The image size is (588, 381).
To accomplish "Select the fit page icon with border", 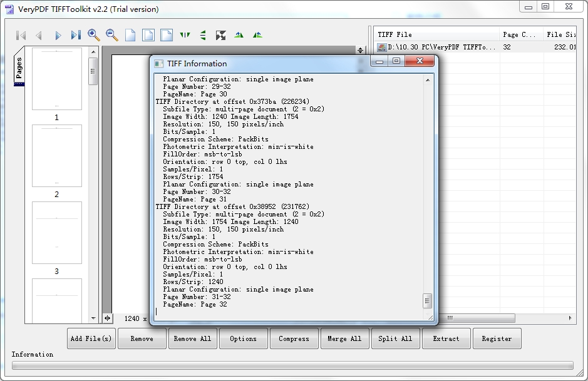I will pyautogui.click(x=148, y=35).
